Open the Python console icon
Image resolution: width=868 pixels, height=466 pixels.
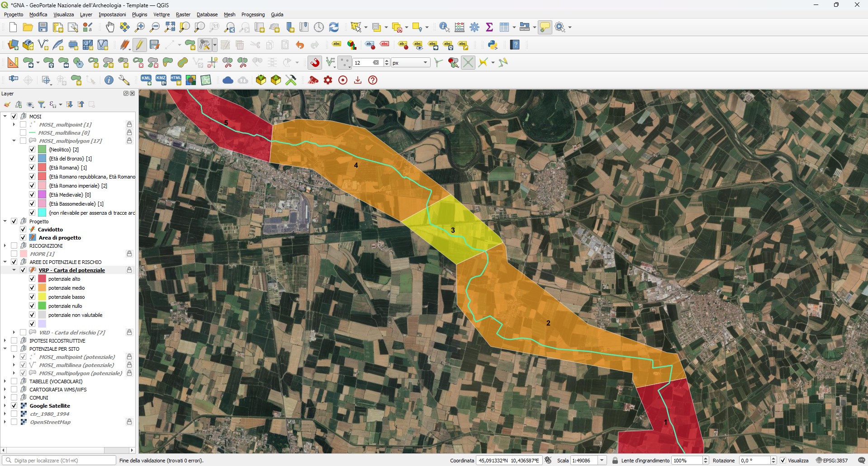pyautogui.click(x=493, y=45)
